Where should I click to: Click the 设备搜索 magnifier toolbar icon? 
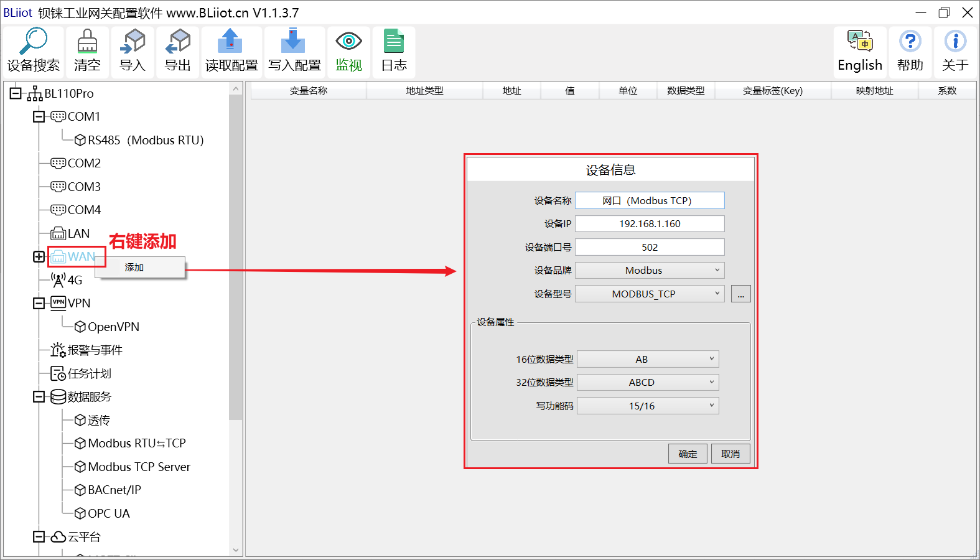click(x=34, y=42)
